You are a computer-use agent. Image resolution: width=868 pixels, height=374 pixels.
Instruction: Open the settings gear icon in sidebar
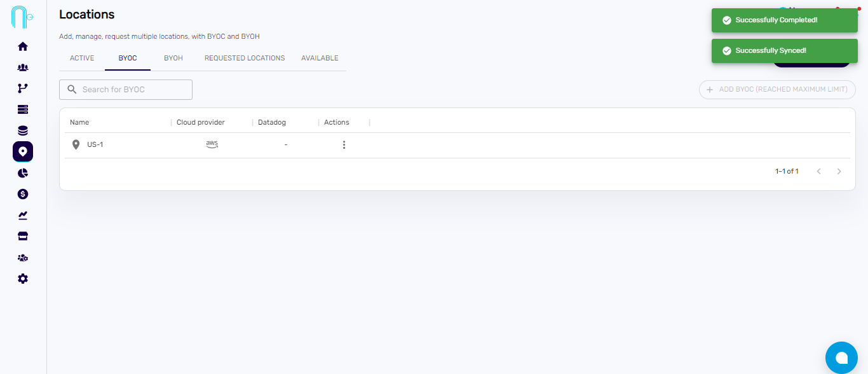pyautogui.click(x=23, y=279)
